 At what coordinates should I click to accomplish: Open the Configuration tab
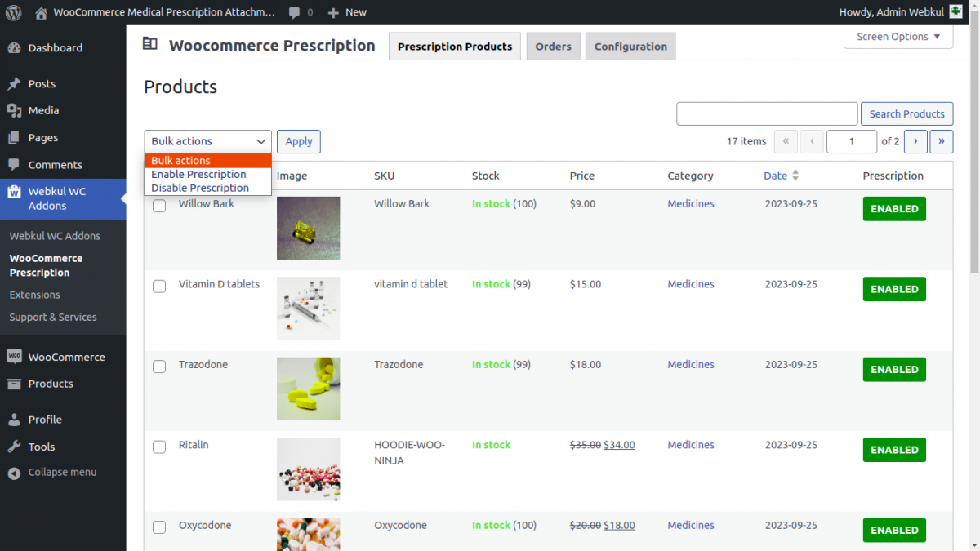tap(630, 47)
